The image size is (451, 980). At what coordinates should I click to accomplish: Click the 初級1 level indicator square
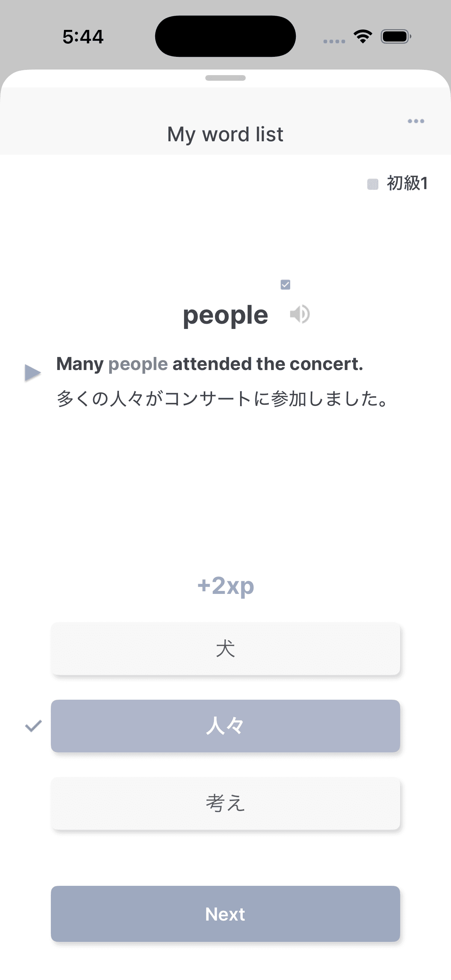coord(372,184)
